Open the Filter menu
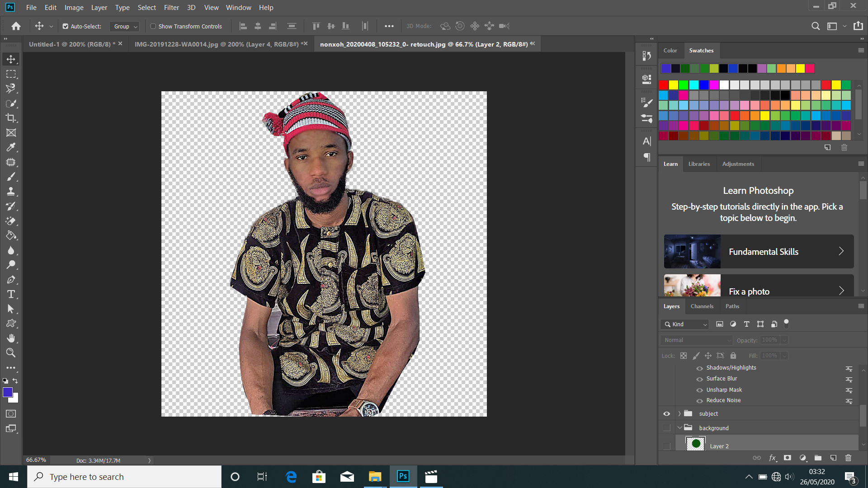 [x=171, y=7]
